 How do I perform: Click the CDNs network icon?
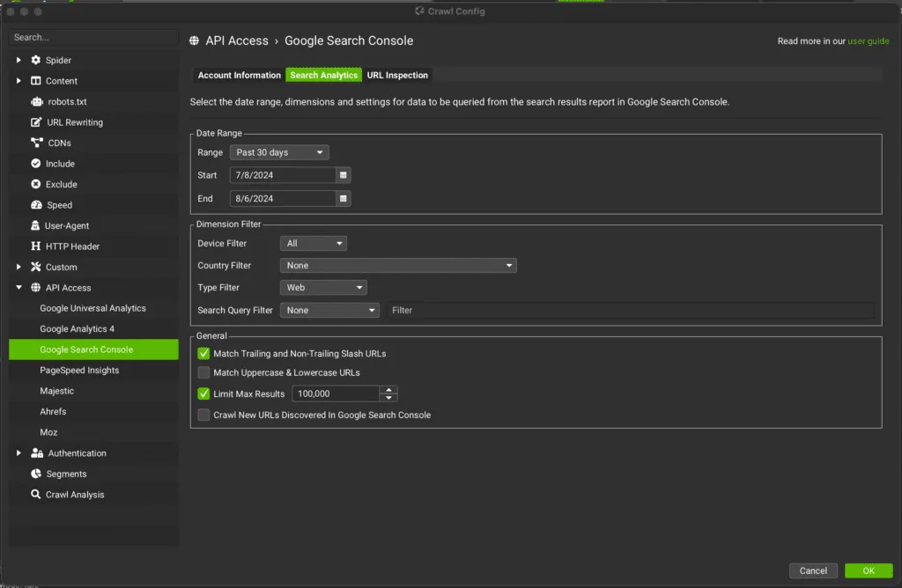(37, 143)
